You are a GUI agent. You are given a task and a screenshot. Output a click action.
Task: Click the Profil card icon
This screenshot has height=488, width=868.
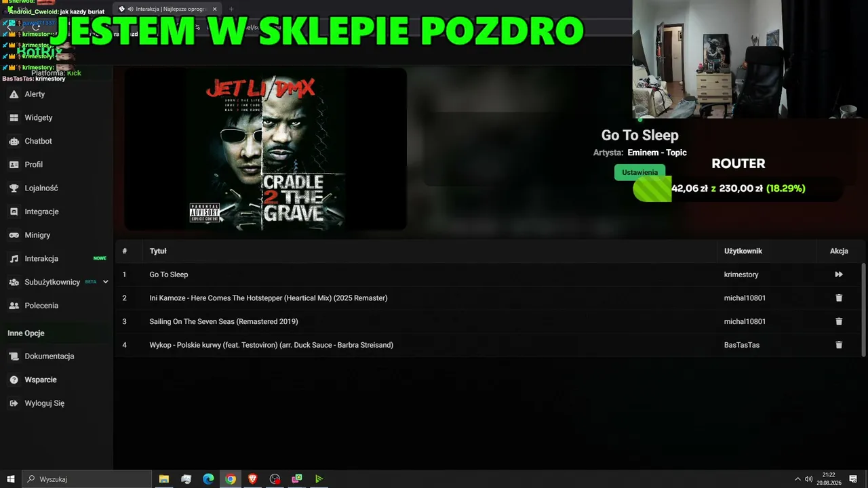click(14, 165)
